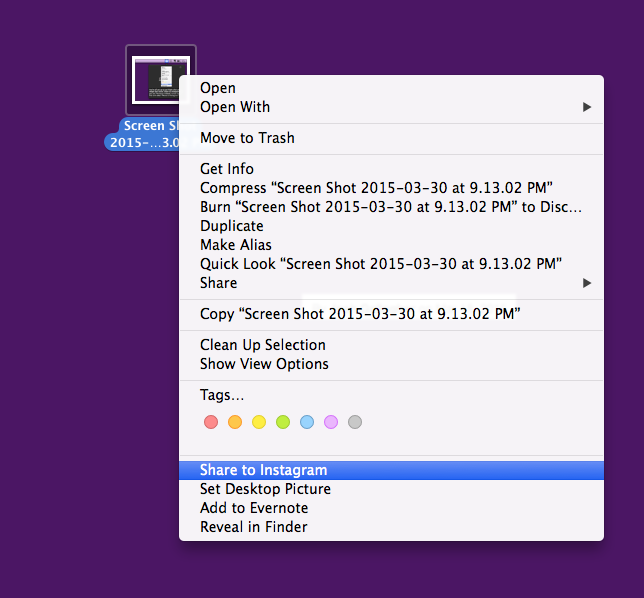644x598 pixels.
Task: Choose Set Desktop Picture
Action: [391, 489]
